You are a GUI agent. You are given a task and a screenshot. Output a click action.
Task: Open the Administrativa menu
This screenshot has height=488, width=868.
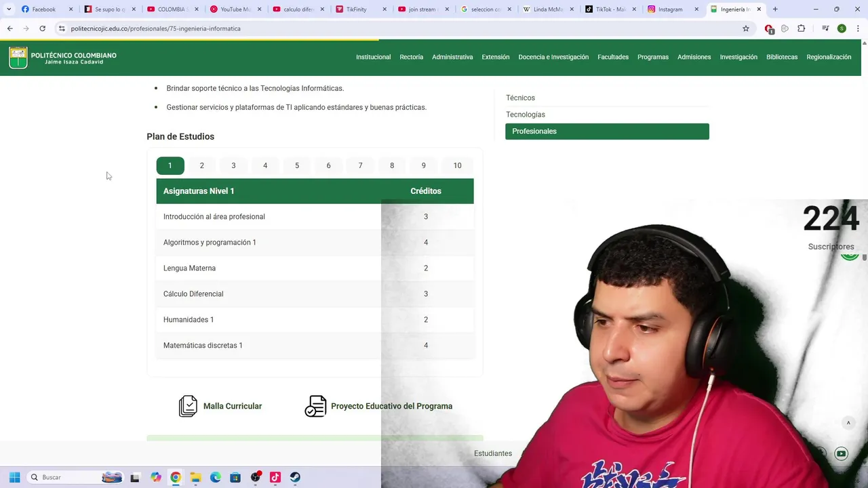[x=452, y=57]
